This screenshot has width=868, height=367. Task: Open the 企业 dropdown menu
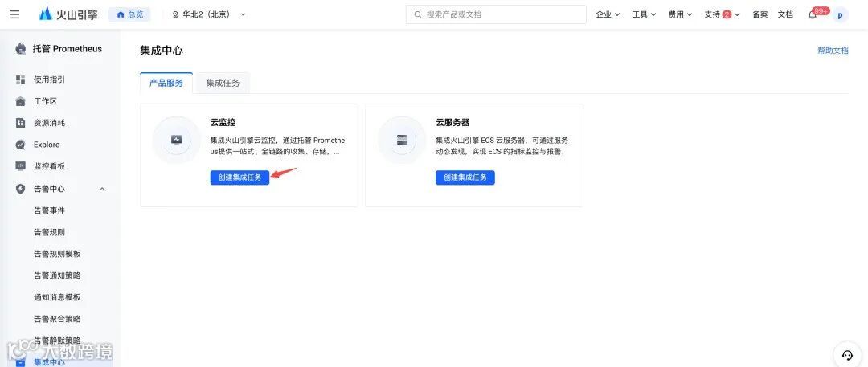tap(608, 14)
